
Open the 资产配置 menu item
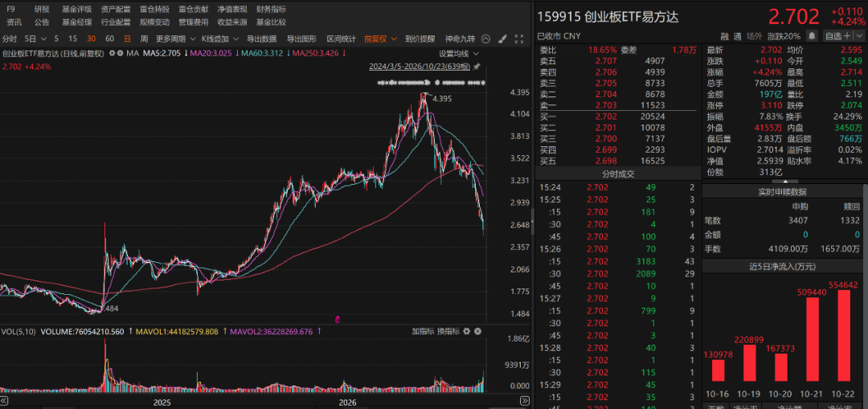click(x=116, y=10)
